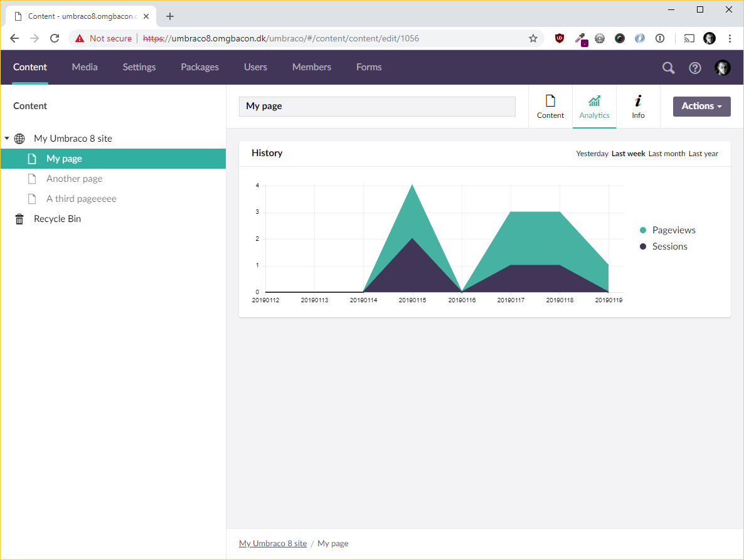Go to the Members section

click(x=311, y=67)
